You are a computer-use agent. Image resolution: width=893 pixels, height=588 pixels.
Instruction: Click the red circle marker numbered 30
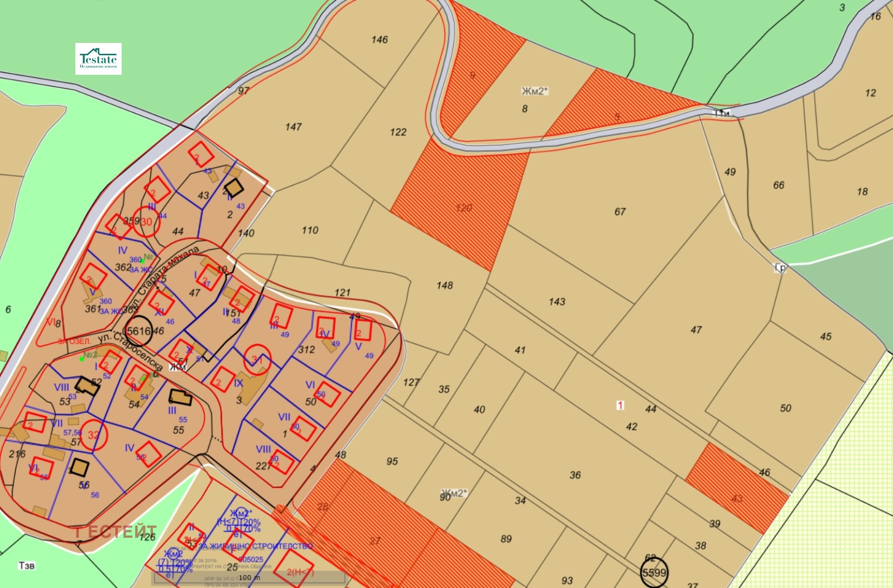click(146, 222)
